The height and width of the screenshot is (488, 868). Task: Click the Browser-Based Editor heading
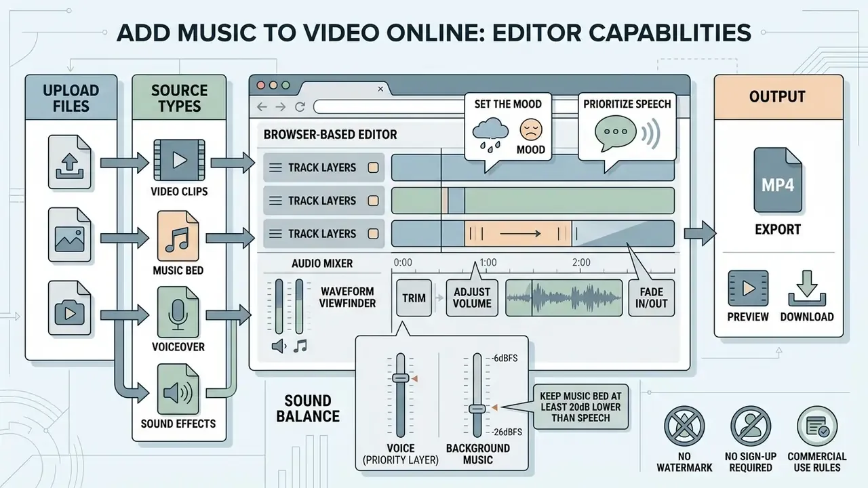point(330,134)
